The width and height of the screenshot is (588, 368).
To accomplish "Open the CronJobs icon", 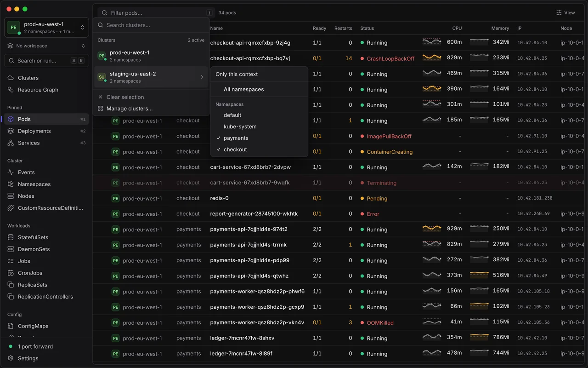I will 11,273.
